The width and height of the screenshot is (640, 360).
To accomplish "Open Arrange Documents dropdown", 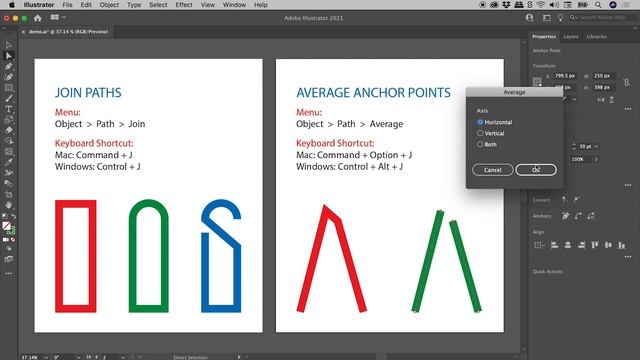I will 57,18.
